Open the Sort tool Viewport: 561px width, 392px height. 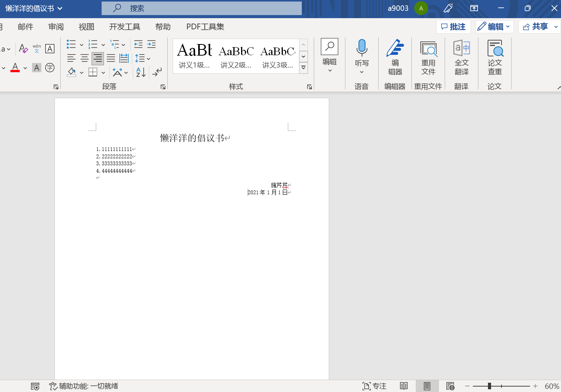[x=140, y=72]
